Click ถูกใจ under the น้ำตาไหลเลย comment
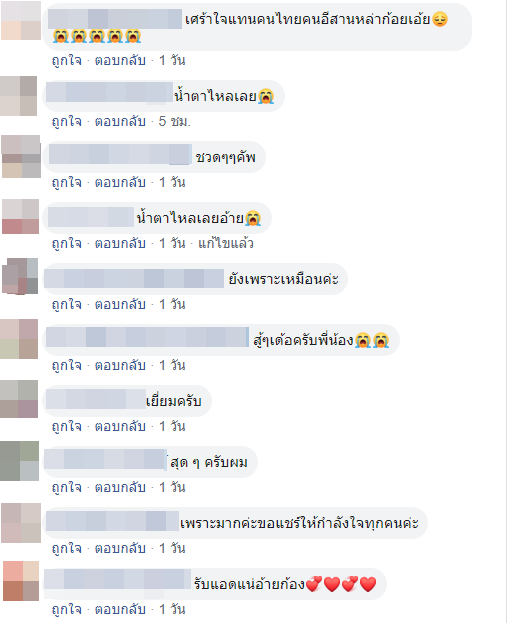 pyautogui.click(x=66, y=122)
